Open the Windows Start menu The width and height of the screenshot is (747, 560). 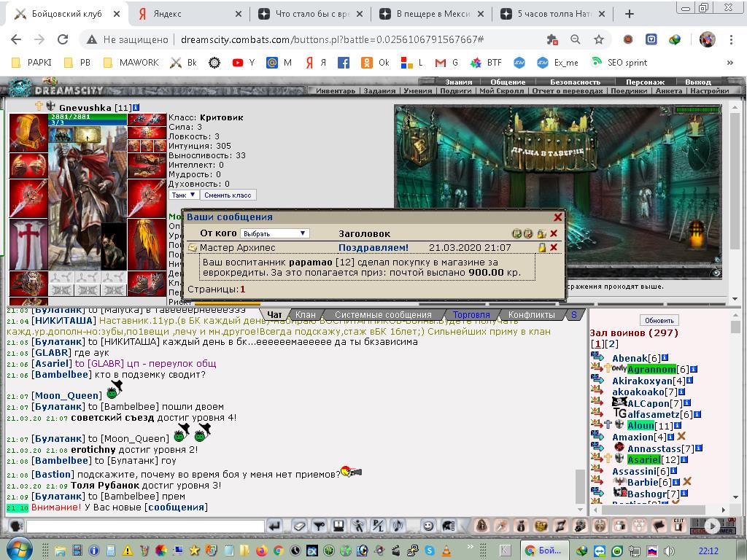click(x=18, y=549)
